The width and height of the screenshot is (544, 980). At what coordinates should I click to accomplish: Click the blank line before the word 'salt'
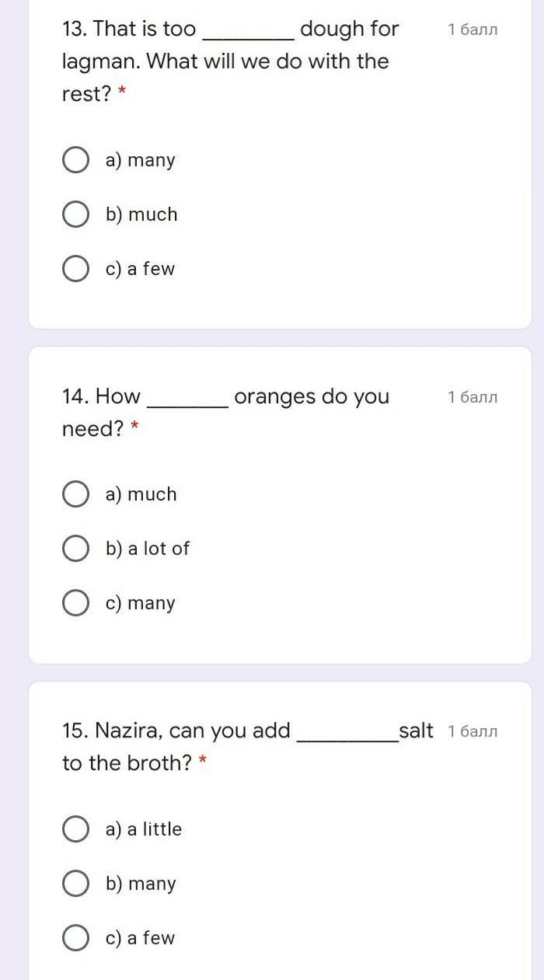point(347,738)
